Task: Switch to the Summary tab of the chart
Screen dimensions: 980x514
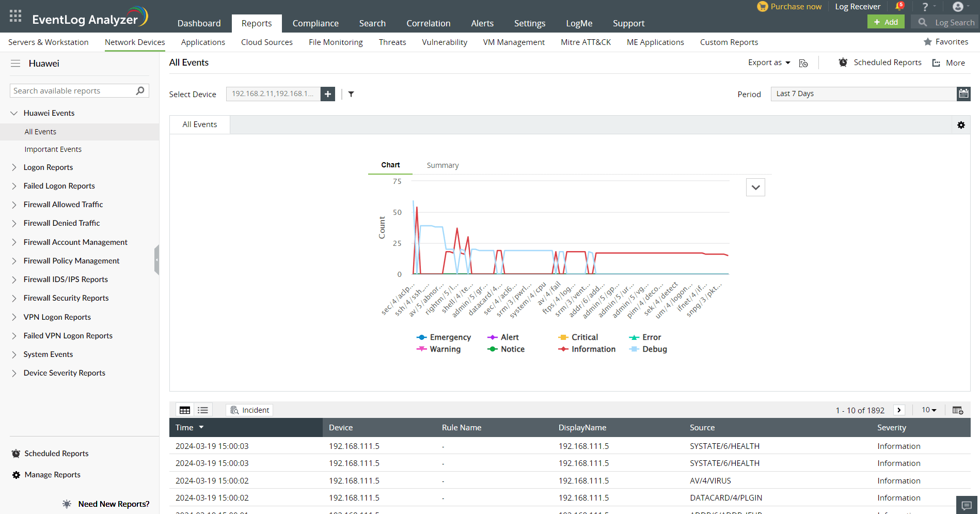Action: (x=442, y=165)
